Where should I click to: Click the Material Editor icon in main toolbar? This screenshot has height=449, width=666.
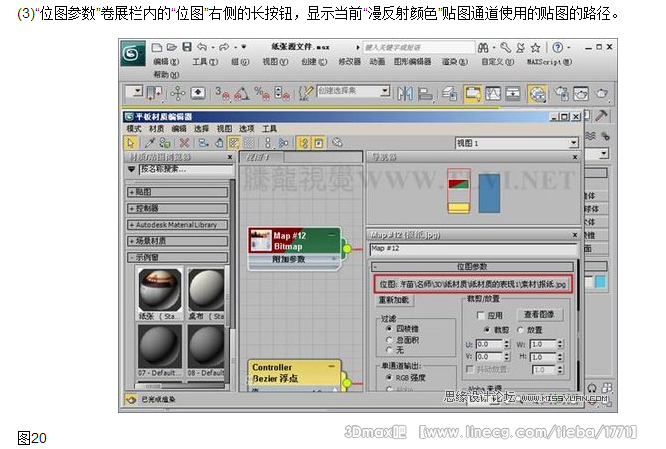pos(537,93)
